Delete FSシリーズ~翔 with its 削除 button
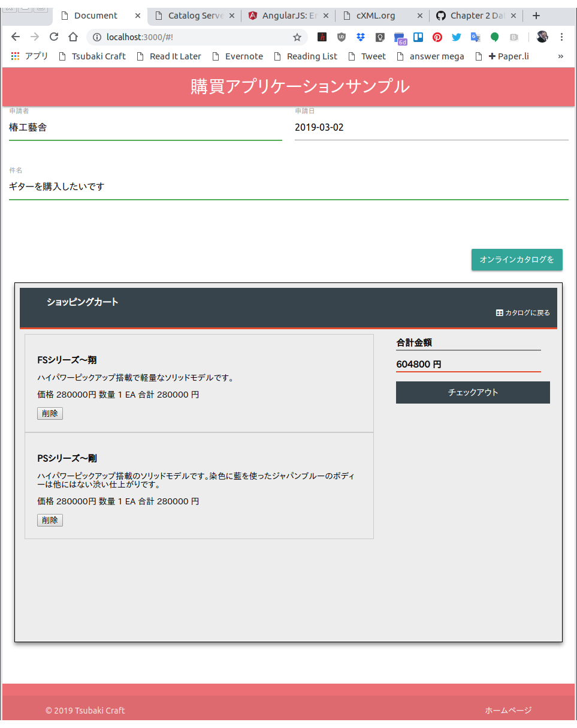 point(50,413)
